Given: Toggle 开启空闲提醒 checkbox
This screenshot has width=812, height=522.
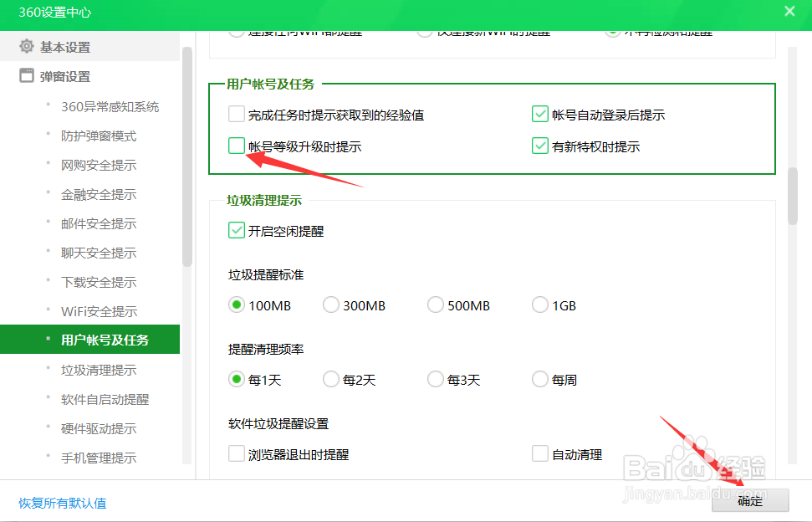Looking at the screenshot, I should coord(236,230).
